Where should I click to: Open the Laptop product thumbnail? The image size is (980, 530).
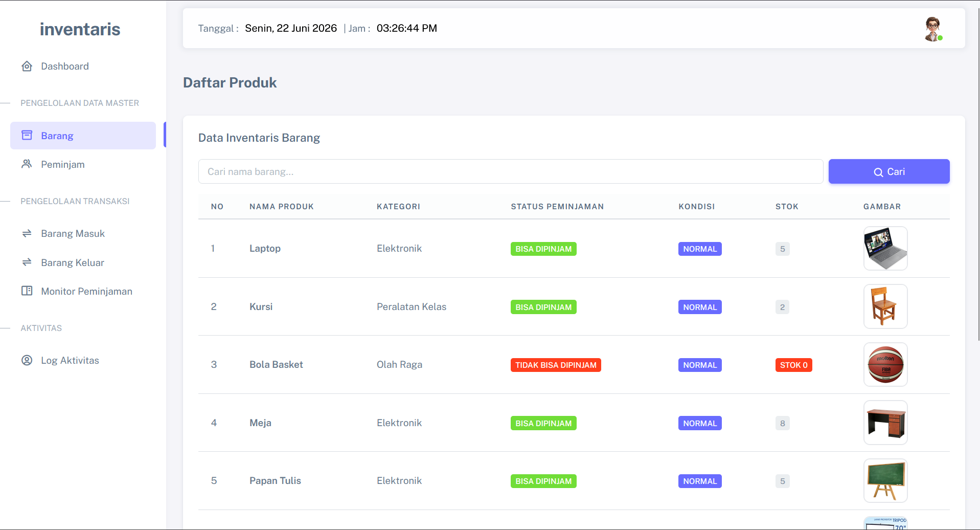pos(885,248)
